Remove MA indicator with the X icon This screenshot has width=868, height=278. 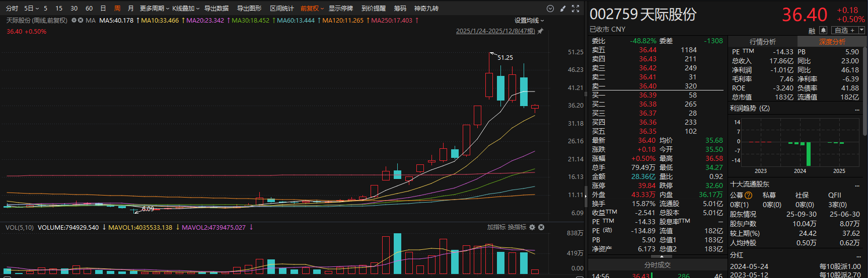click(x=81, y=21)
